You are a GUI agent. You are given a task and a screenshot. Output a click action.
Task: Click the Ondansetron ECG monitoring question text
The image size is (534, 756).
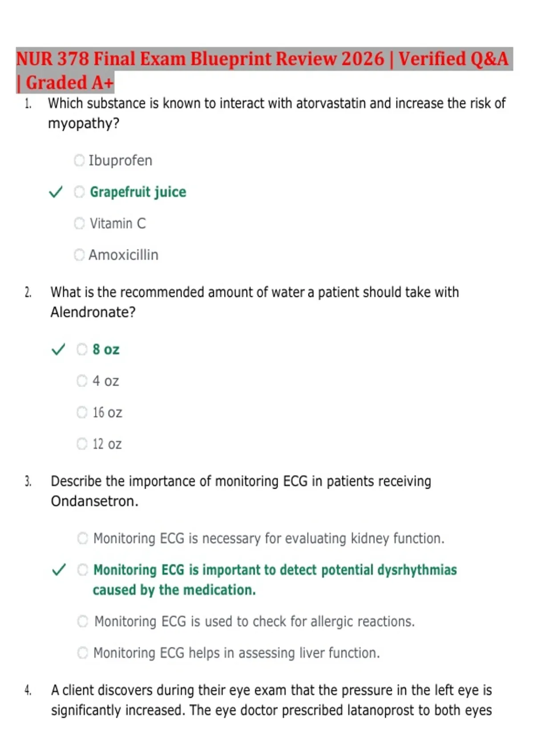pyautogui.click(x=241, y=491)
